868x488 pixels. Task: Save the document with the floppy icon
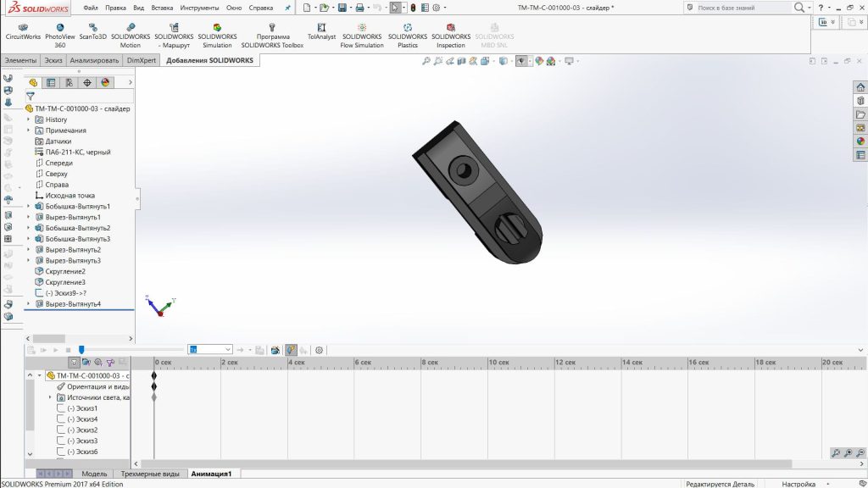point(342,8)
